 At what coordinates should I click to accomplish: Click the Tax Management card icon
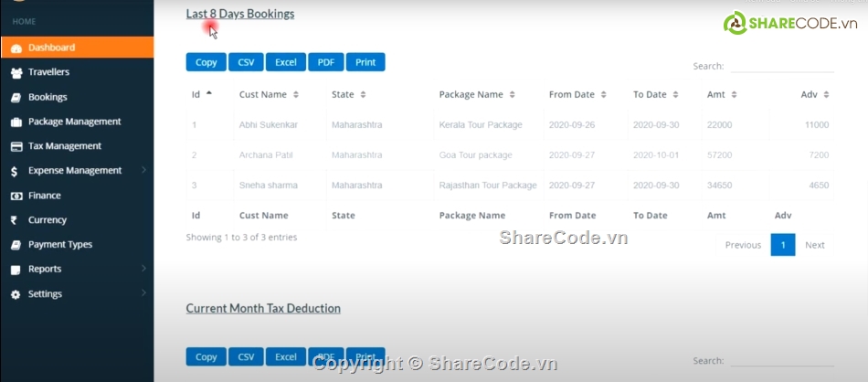click(16, 146)
